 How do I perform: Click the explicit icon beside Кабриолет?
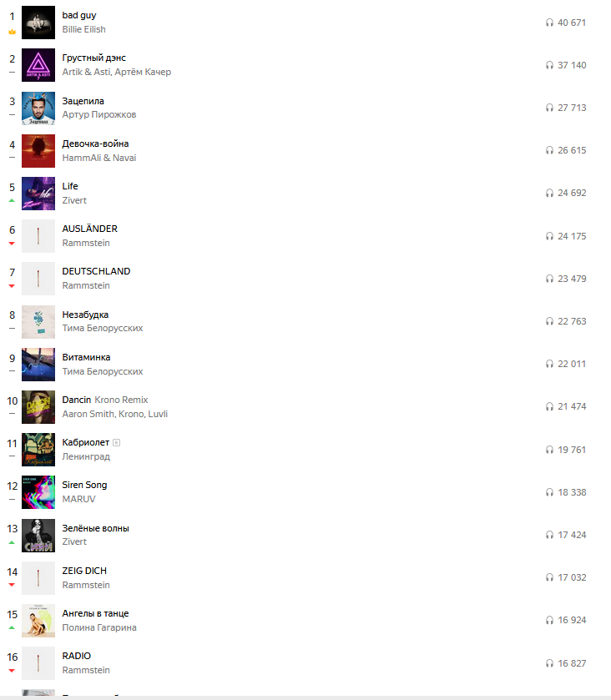click(x=117, y=442)
